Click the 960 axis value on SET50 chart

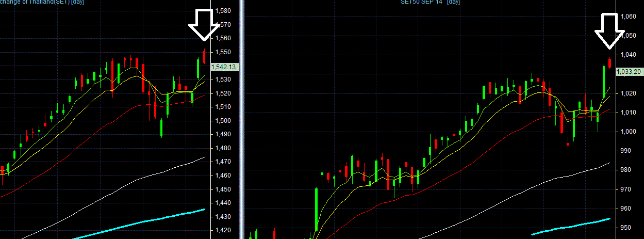[625, 209]
